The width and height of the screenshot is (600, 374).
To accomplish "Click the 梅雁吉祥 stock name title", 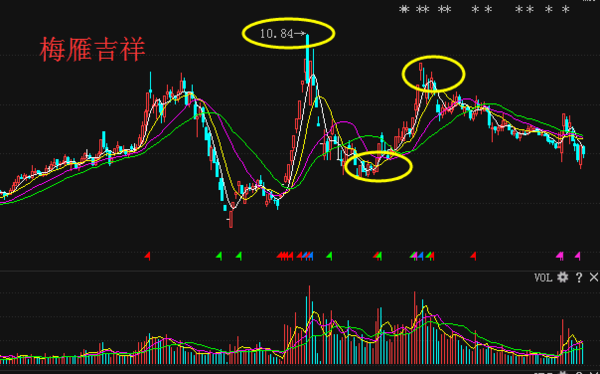I will click(x=92, y=49).
